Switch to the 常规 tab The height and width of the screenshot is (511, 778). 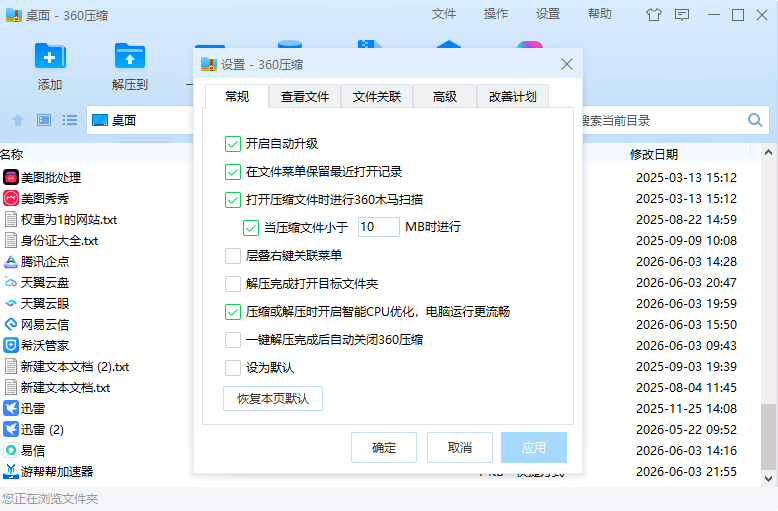237,96
